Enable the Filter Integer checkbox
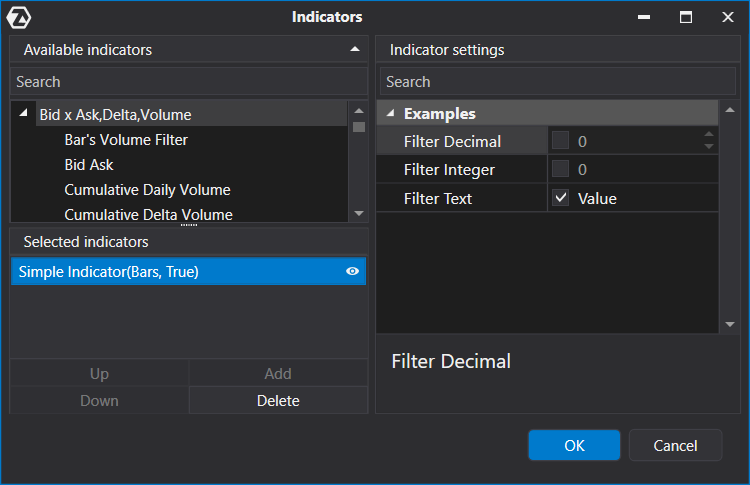 coord(560,169)
